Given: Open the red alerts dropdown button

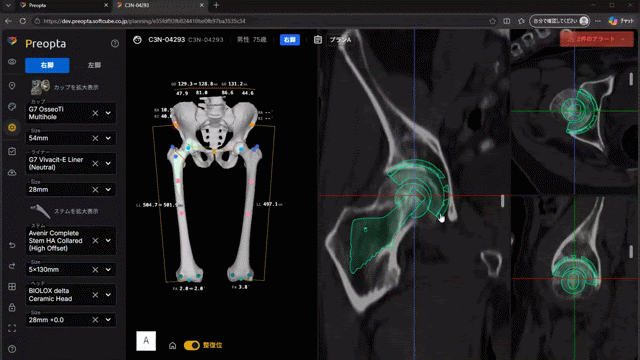Looking at the screenshot, I should tap(596, 39).
